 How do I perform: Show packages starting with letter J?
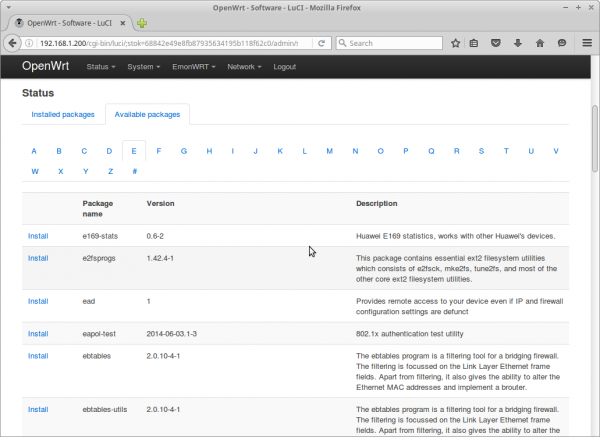[x=256, y=151]
